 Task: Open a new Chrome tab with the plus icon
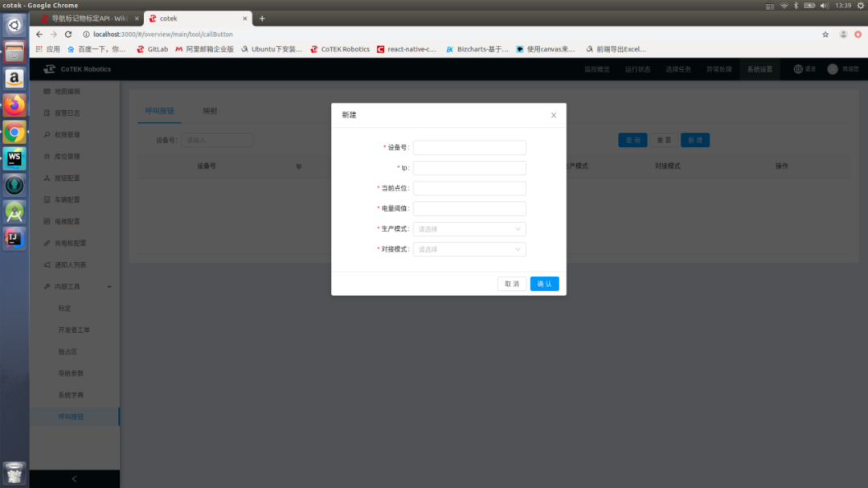point(262,18)
